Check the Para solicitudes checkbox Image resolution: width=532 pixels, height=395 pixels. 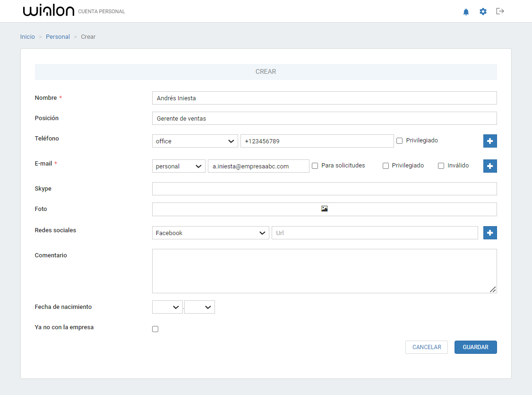pos(315,166)
